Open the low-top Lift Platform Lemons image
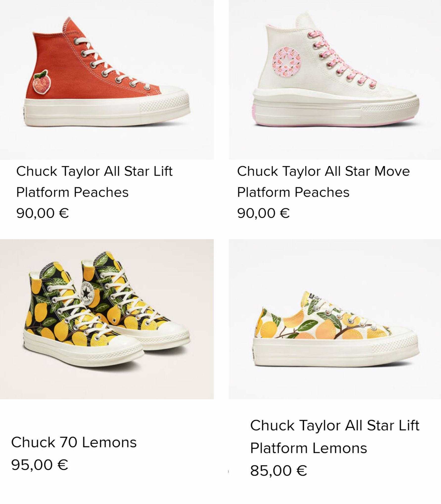The width and height of the screenshot is (441, 504). [x=335, y=319]
